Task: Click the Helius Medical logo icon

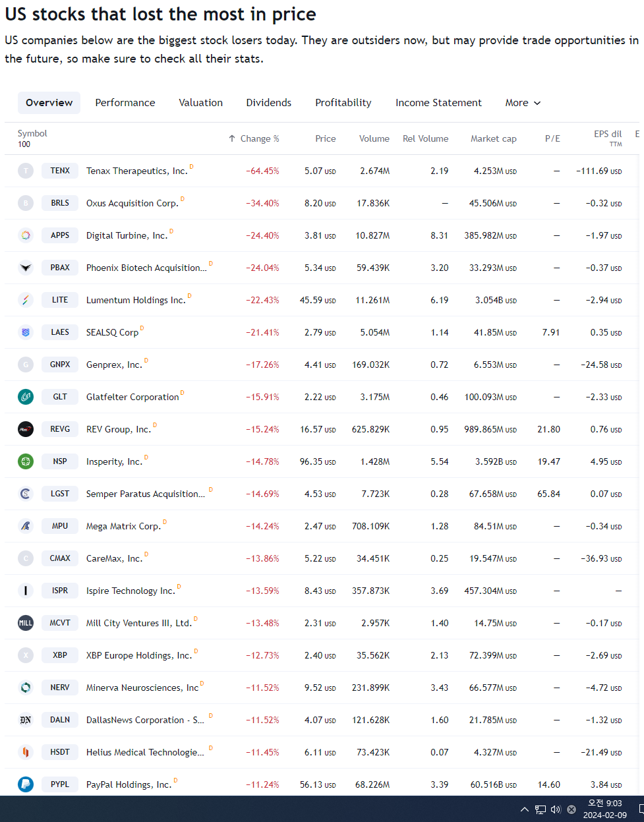Action: pos(26,752)
